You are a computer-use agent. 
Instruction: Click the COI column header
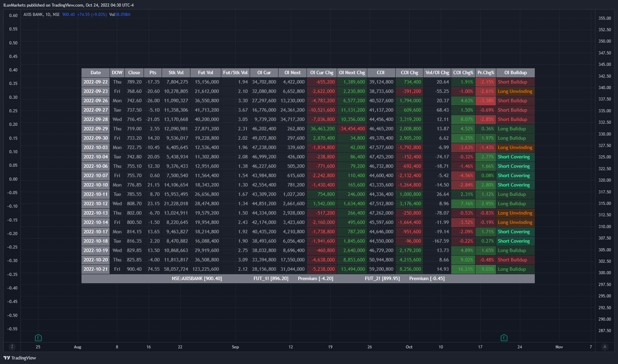pos(381,73)
